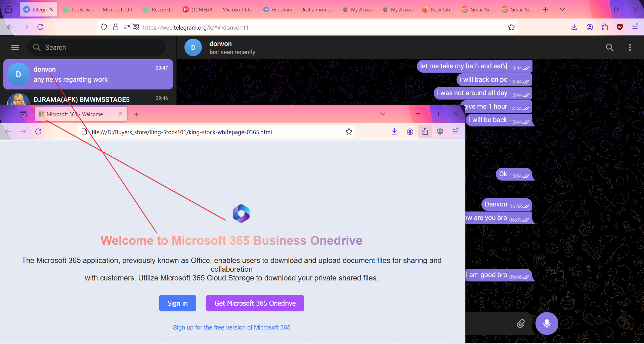Select the Microsoft 365 - Welcome tab
The image size is (644, 344).
81,114
